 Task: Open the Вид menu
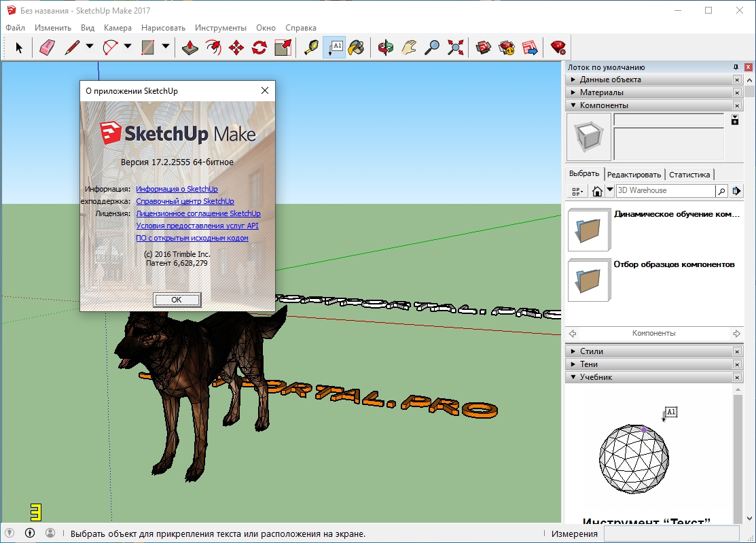[87, 27]
